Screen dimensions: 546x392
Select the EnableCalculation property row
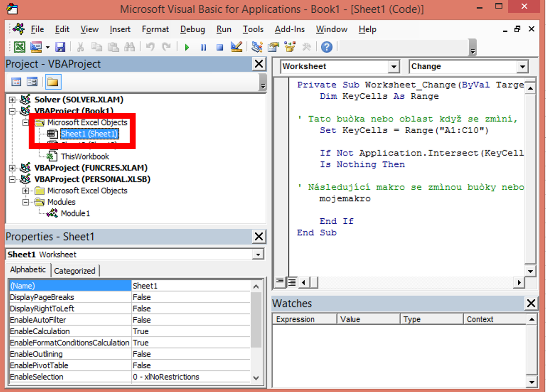pyautogui.click(x=130, y=332)
